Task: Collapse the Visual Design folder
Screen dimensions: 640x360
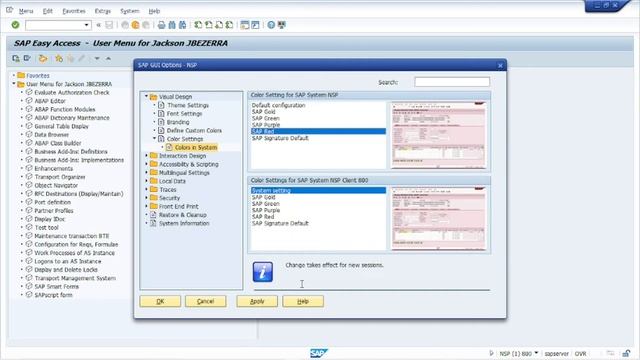Action: pos(146,96)
